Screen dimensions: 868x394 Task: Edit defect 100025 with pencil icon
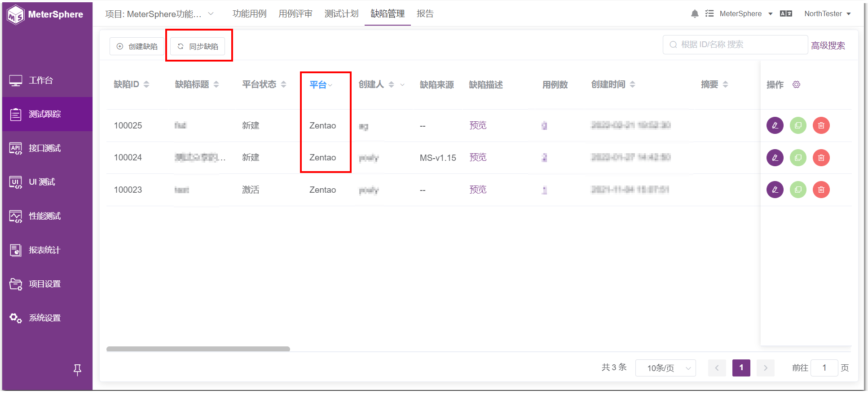point(775,125)
